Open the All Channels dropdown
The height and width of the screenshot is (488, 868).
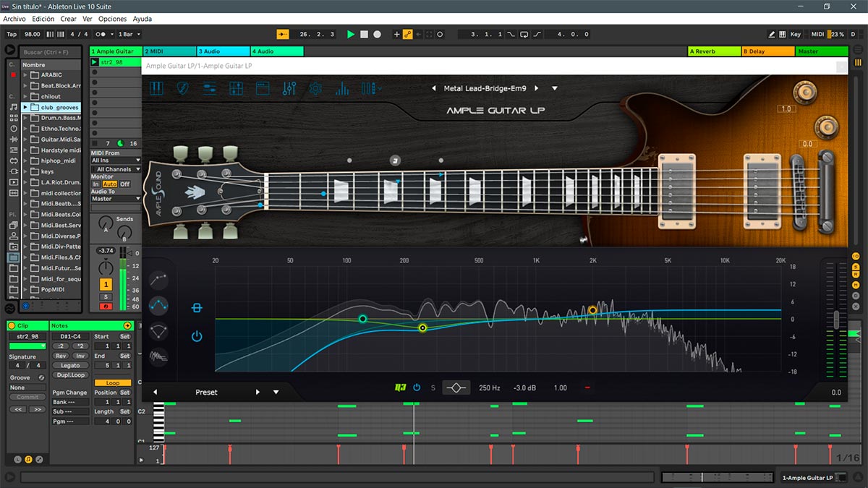click(116, 169)
